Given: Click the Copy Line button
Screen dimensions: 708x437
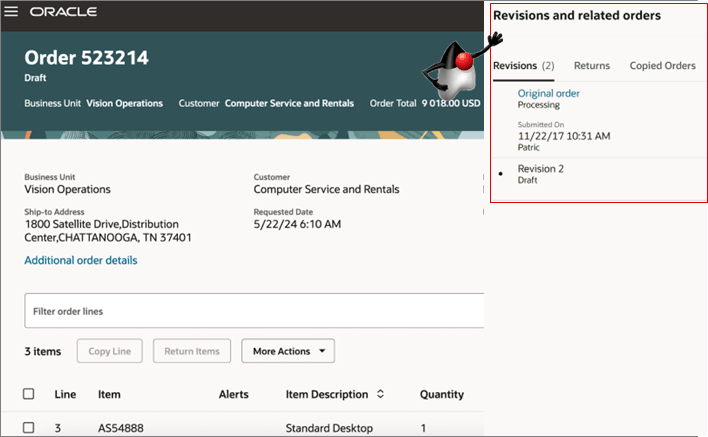Looking at the screenshot, I should click(x=110, y=351).
